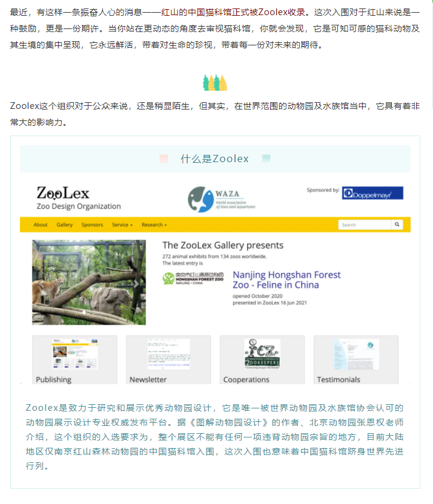Open the Newsletter thumbnail card
This screenshot has height=504, width=433.
click(168, 359)
